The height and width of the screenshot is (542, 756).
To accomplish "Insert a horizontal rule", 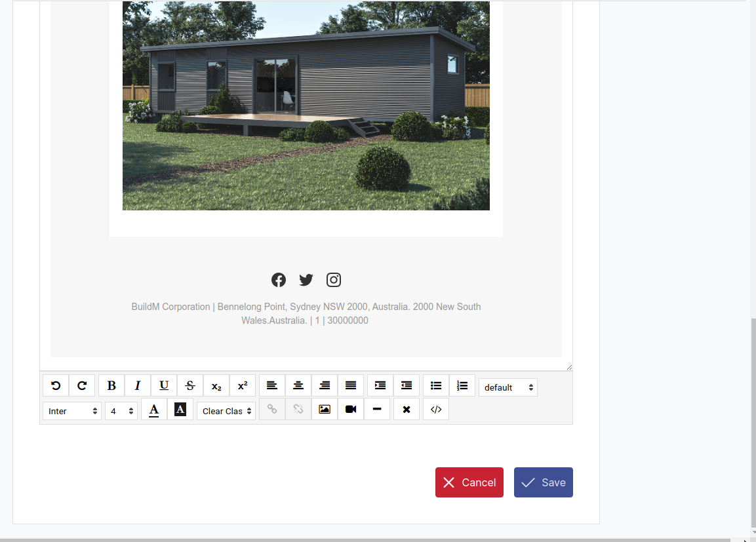I will [x=377, y=409].
